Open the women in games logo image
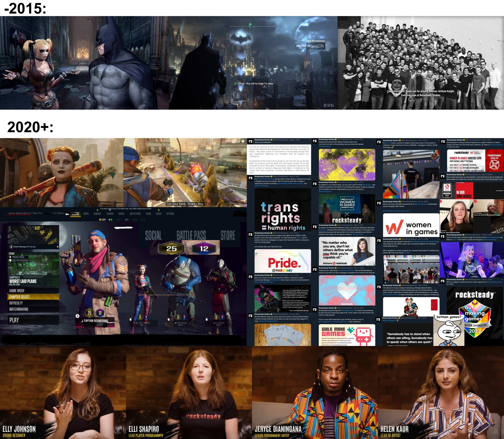The width and height of the screenshot is (504, 439). point(411,225)
